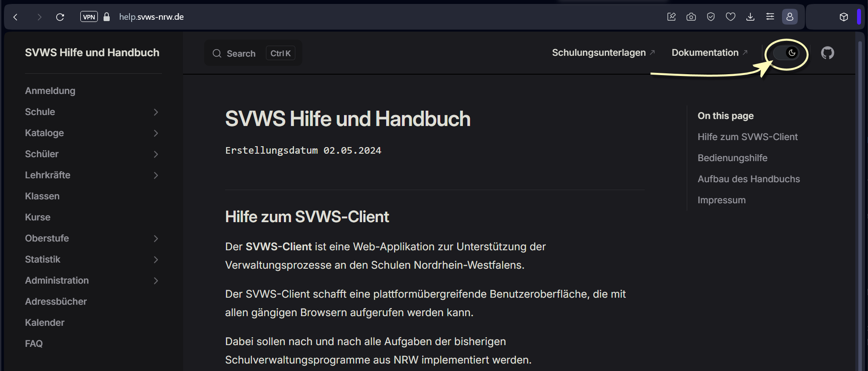
Task: Click the browser forward arrow
Action: (x=39, y=17)
